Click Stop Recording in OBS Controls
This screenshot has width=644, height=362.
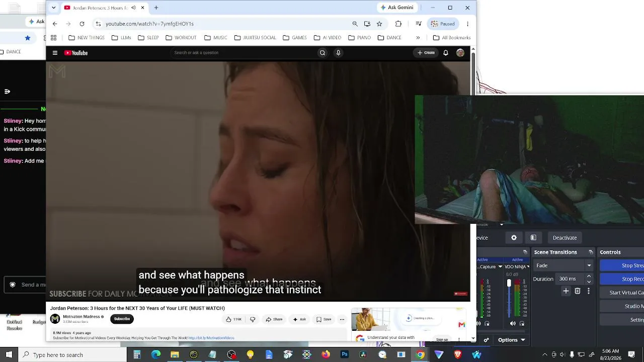[x=622, y=279]
